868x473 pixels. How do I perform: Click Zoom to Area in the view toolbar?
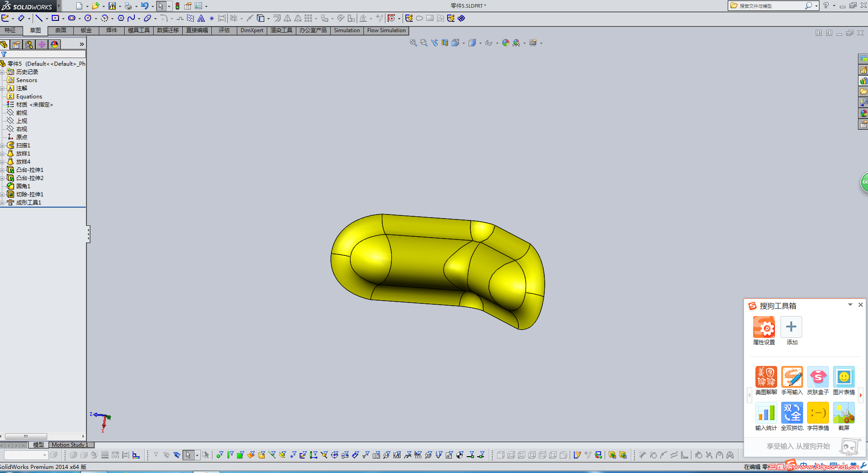click(x=424, y=43)
